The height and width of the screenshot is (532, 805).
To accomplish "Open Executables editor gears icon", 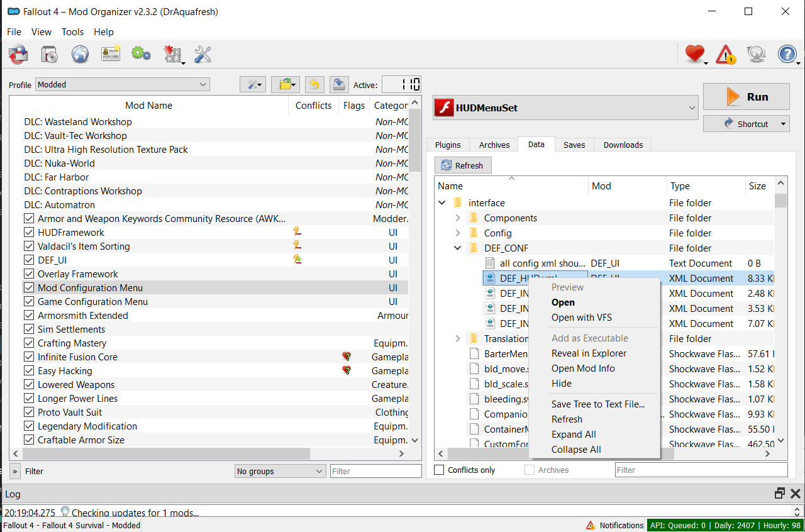I will point(141,55).
